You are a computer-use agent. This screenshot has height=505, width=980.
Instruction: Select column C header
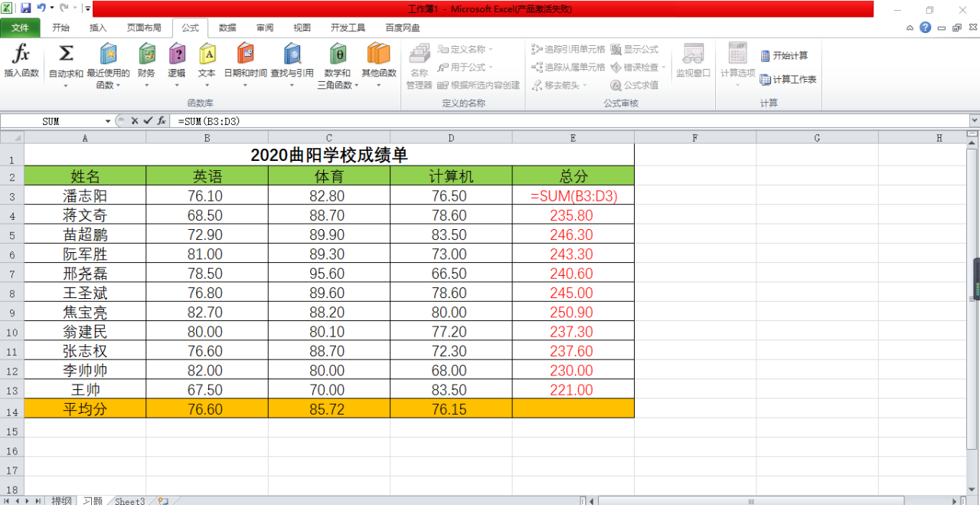(x=328, y=138)
